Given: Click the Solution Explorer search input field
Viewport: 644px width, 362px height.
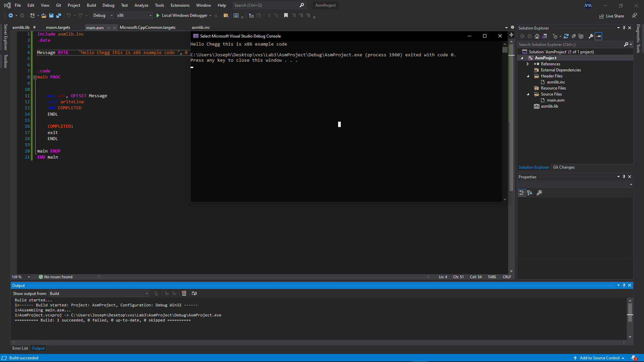Looking at the screenshot, I should click(x=571, y=45).
